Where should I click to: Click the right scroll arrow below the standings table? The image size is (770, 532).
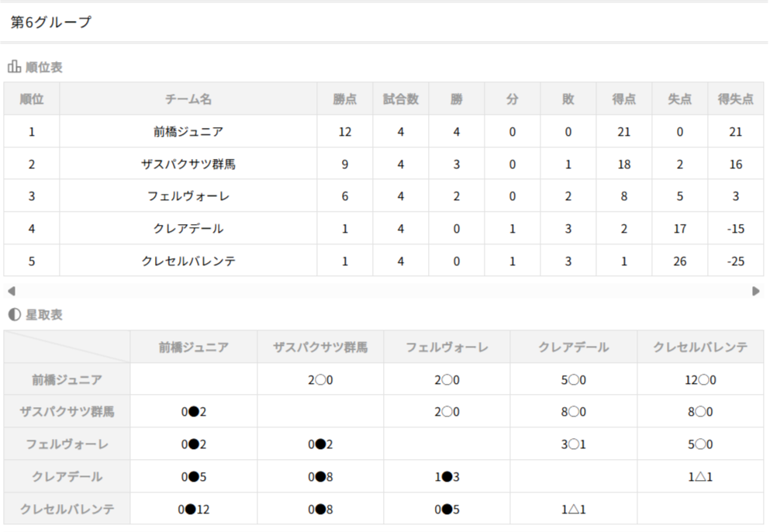pyautogui.click(x=756, y=292)
